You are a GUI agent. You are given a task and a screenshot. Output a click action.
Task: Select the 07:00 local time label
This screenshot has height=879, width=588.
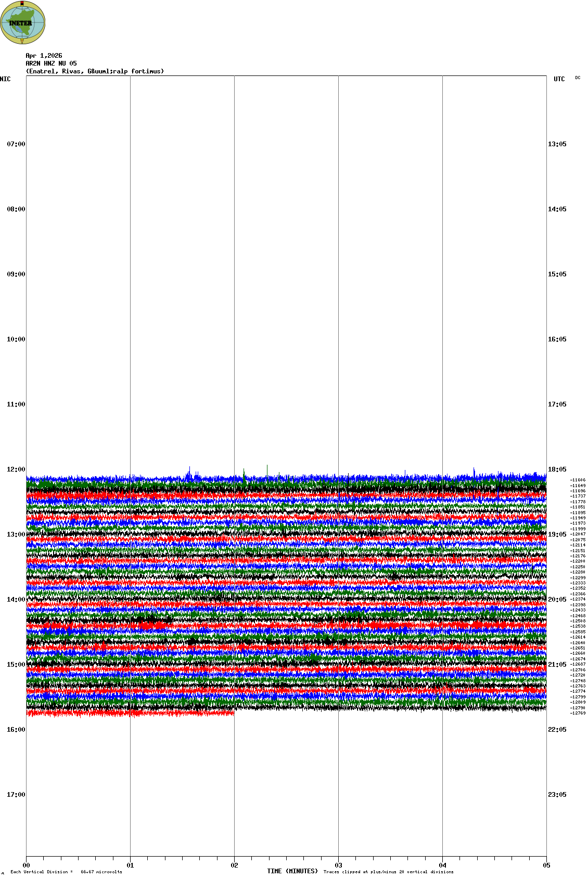coord(16,144)
